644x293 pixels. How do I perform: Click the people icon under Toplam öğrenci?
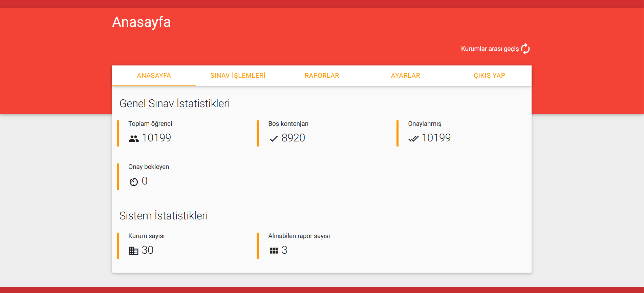click(x=134, y=138)
